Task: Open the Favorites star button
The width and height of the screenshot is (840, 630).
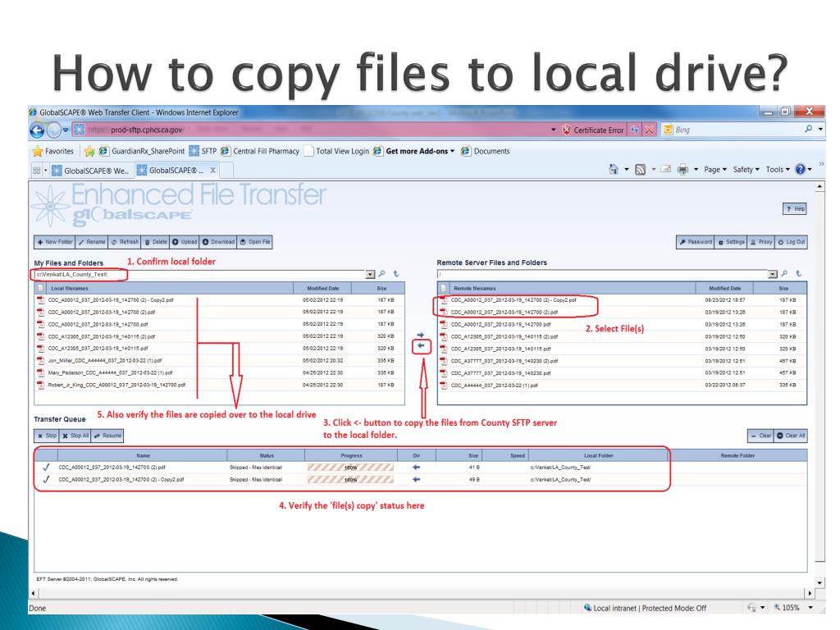Action: [x=53, y=151]
